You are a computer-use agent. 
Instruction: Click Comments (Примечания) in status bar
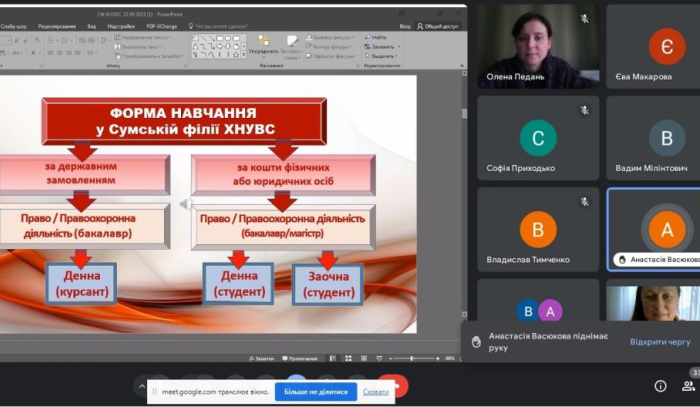(x=302, y=358)
